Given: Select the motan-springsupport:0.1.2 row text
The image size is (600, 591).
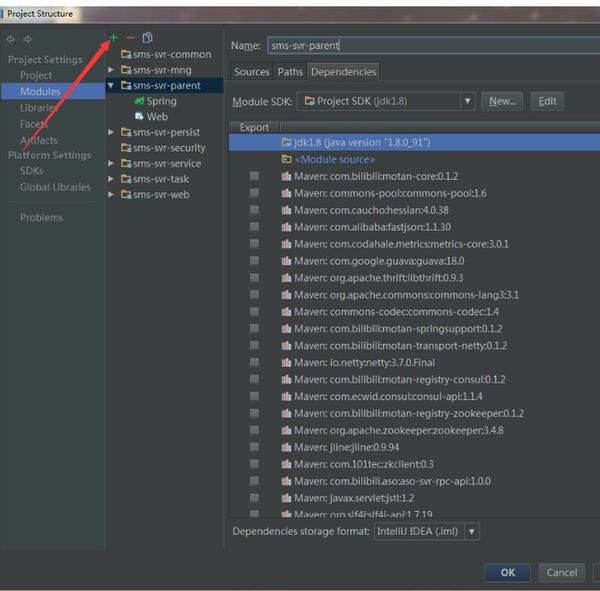Looking at the screenshot, I should pyautogui.click(x=398, y=328).
